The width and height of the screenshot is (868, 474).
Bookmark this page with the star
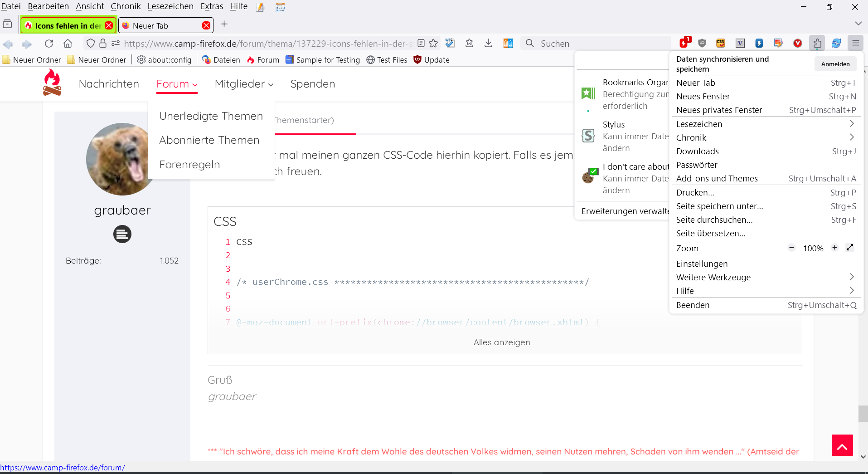pyautogui.click(x=434, y=44)
